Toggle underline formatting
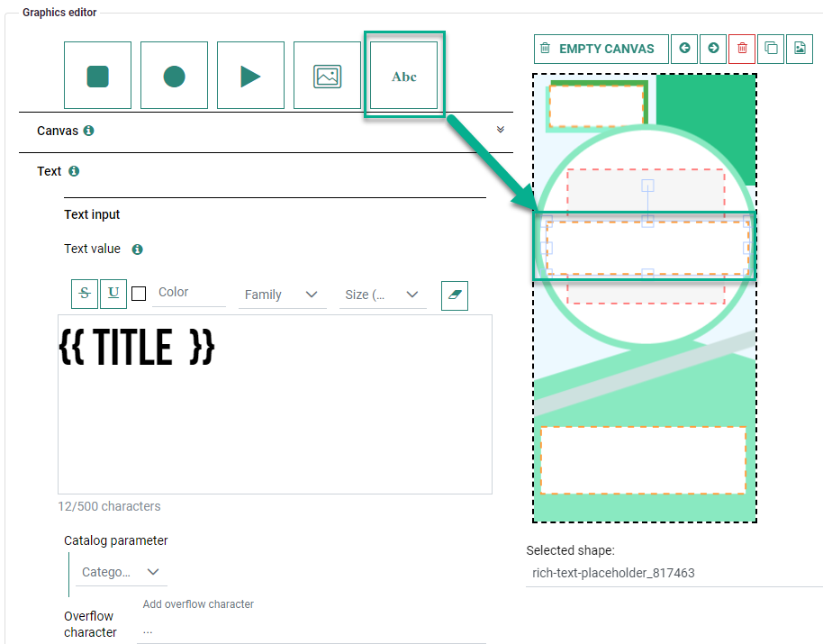This screenshot has height=644, width=823. point(113,293)
